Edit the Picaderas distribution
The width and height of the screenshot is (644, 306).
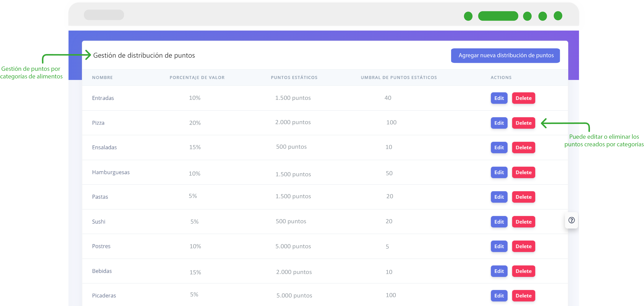(x=499, y=295)
